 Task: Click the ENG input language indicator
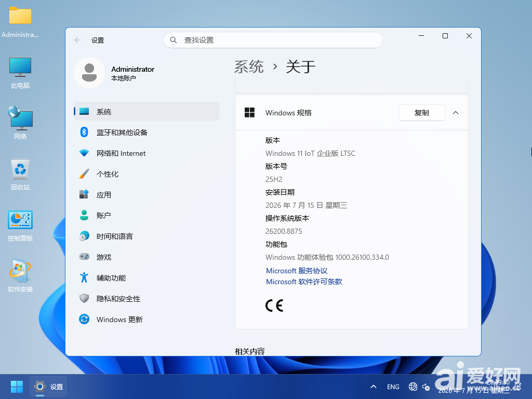point(393,387)
